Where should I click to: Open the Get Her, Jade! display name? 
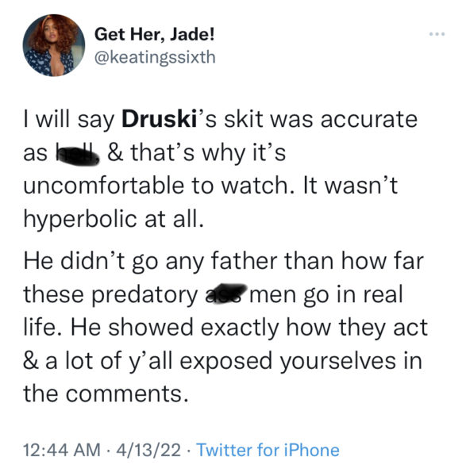pos(154,34)
